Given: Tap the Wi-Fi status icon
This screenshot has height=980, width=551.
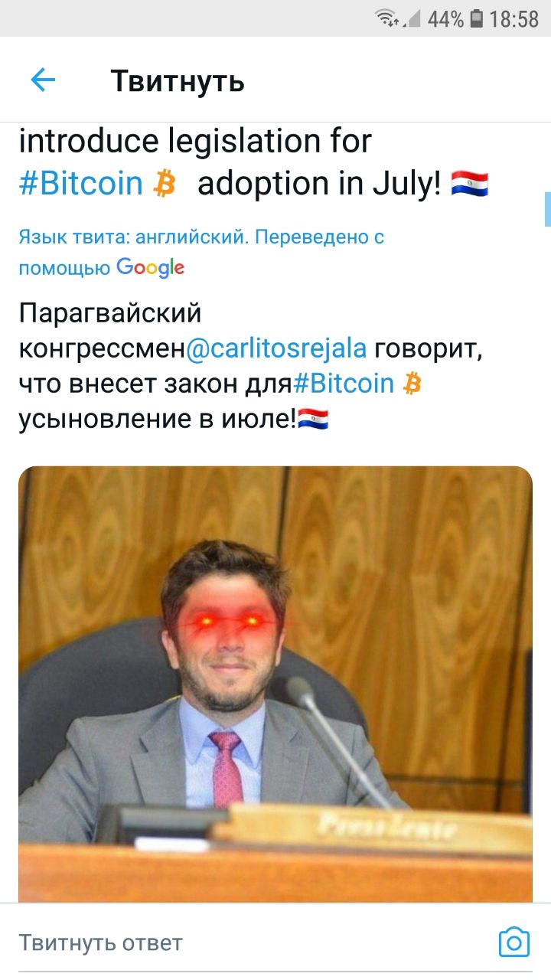Looking at the screenshot, I should 388,18.
